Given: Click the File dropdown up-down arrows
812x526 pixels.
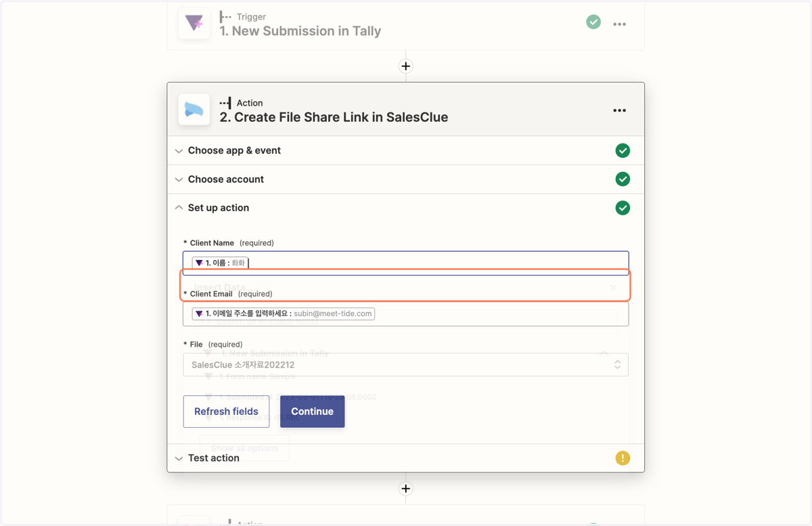Looking at the screenshot, I should 617,365.
